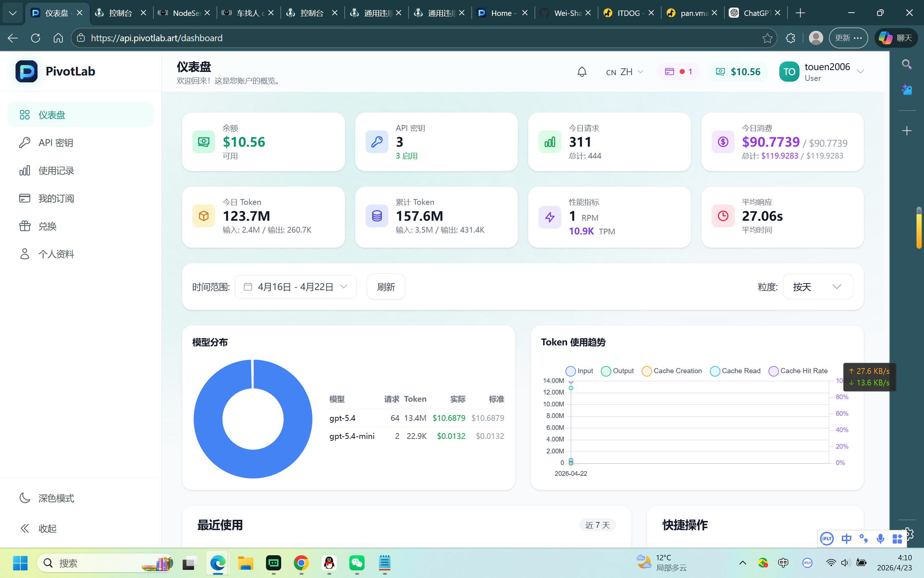The image size is (924, 578).
Task: Open Copilot chat button 聊天
Action: pyautogui.click(x=896, y=38)
